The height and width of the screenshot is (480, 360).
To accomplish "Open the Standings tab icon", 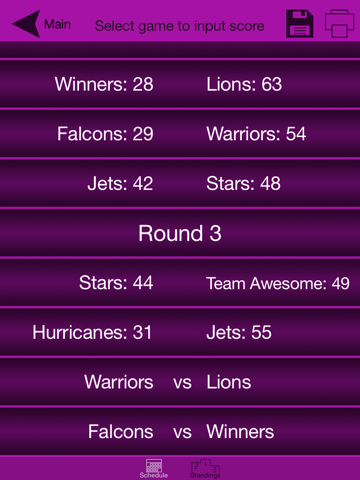I will [205, 468].
